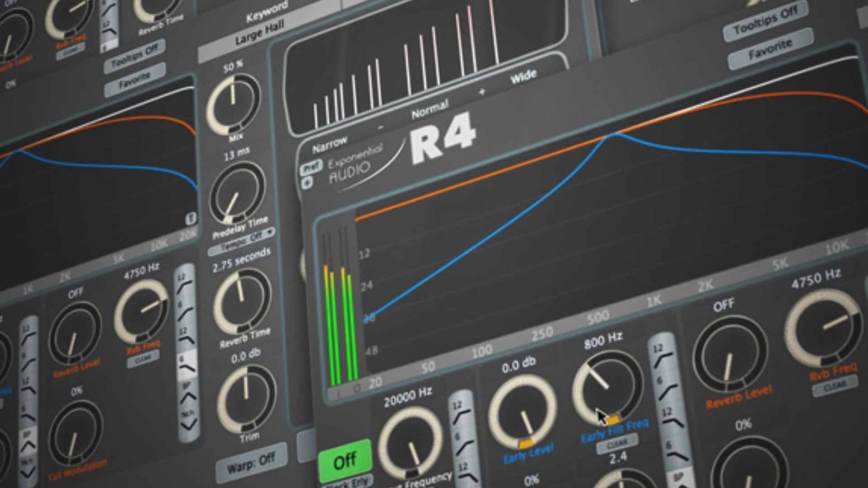Select the Normal width setting
Screen dimensions: 868x488
(x=430, y=110)
